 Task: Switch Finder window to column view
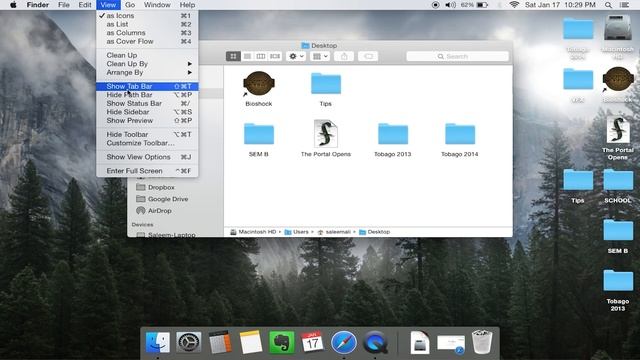(x=261, y=56)
